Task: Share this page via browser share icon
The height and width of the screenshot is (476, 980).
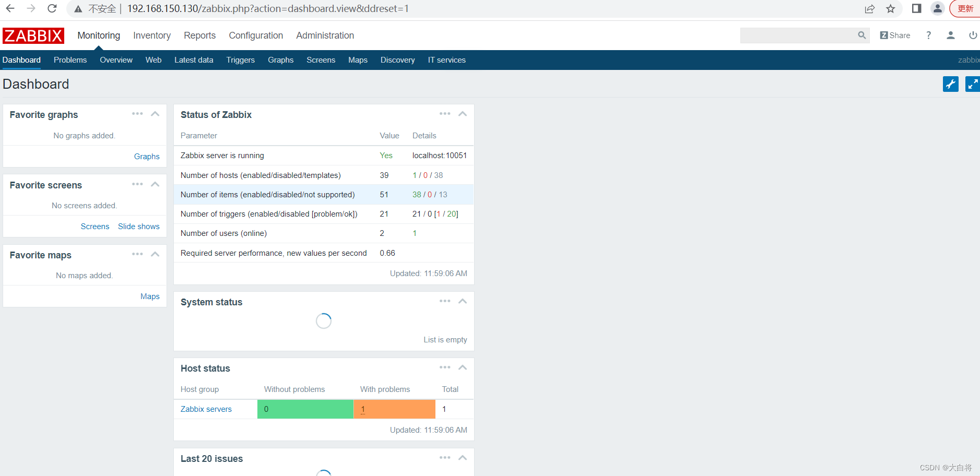Action: tap(870, 8)
